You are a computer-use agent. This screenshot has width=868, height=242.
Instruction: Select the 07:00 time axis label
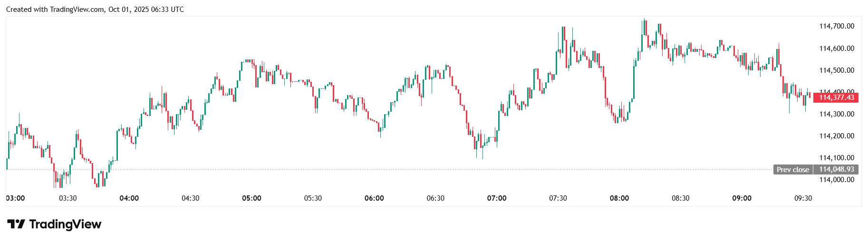[497, 198]
